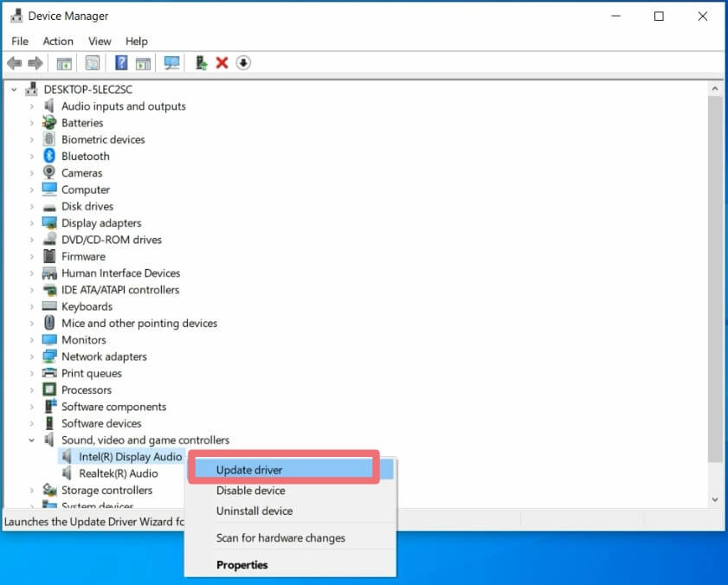
Task: Select Intel(R) Display Audio device label
Action: pyautogui.click(x=131, y=457)
